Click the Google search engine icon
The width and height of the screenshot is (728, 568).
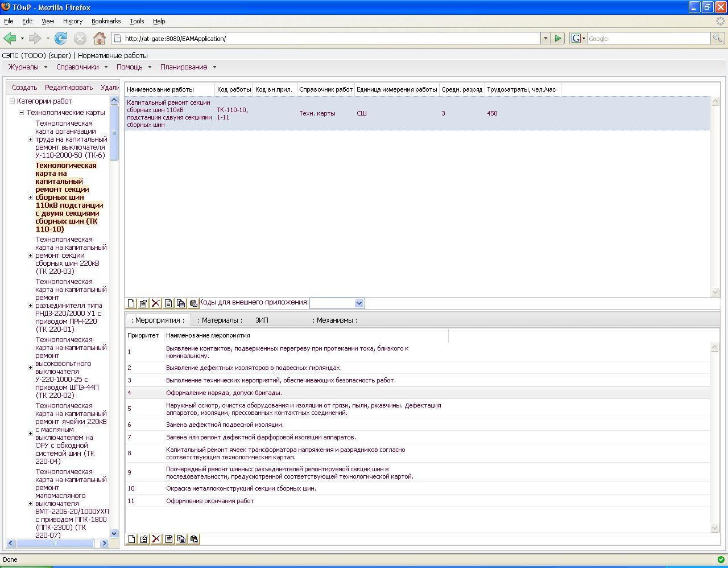(576, 38)
